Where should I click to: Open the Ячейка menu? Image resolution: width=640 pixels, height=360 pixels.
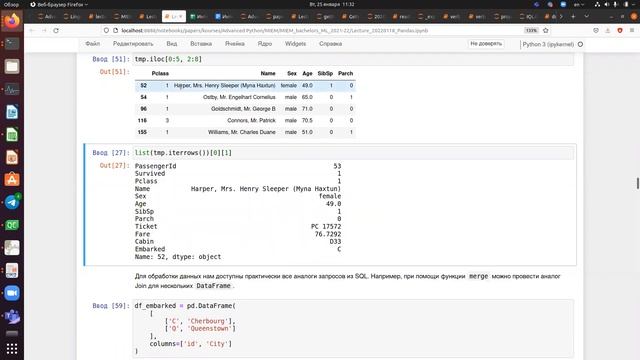click(x=235, y=44)
